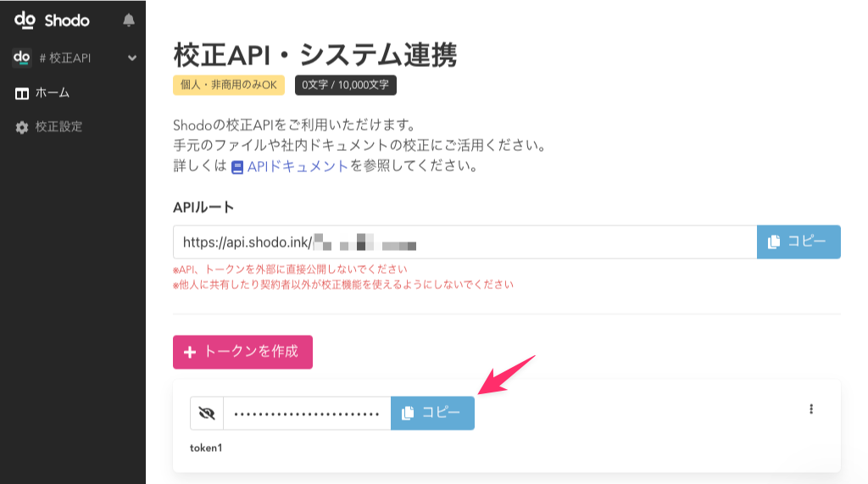Copy the API route with コピー button

pyautogui.click(x=798, y=242)
